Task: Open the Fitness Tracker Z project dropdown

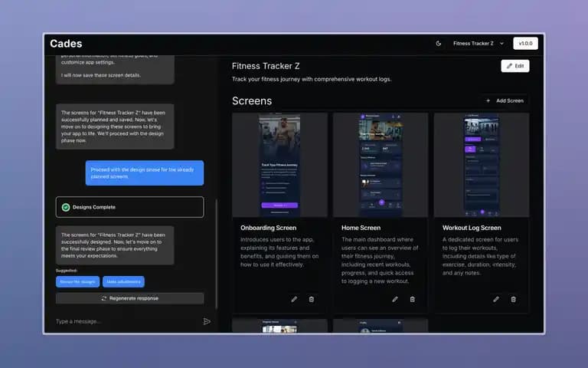Action: click(x=478, y=44)
